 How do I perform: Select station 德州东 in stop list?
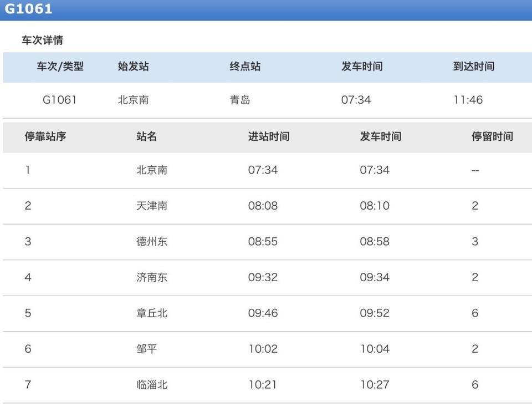pos(152,241)
